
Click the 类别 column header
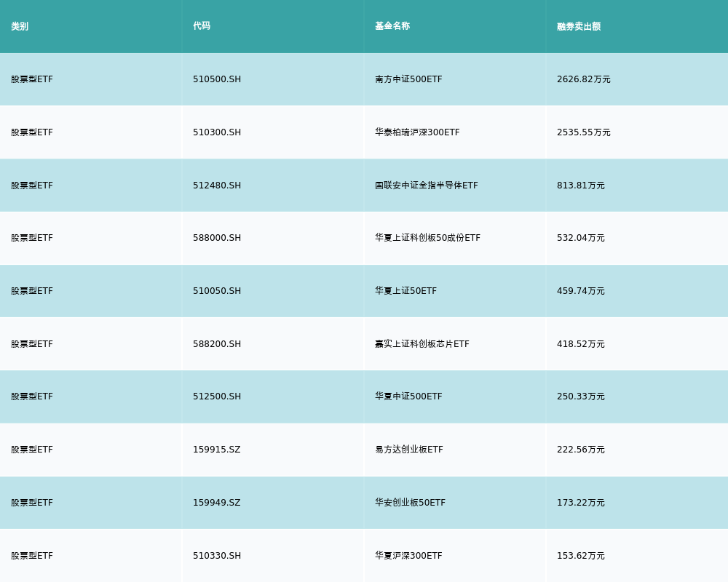coord(20,26)
